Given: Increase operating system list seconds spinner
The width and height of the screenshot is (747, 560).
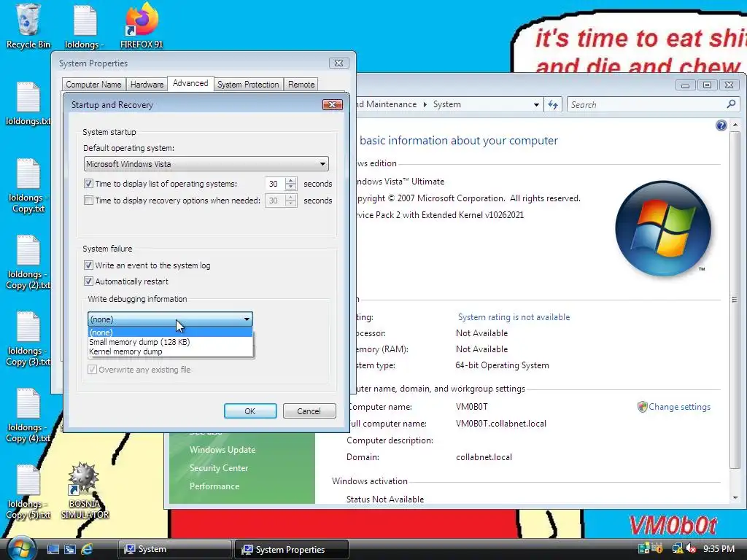Looking at the screenshot, I should tap(290, 181).
